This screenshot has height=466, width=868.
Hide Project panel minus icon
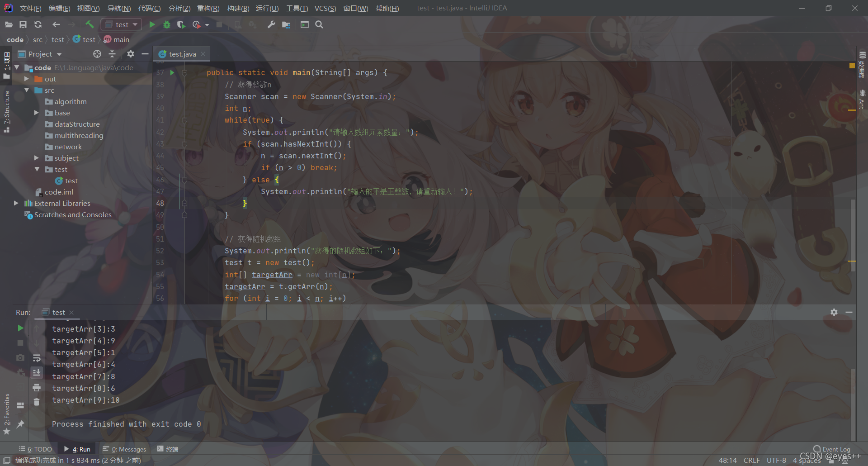tap(145, 54)
